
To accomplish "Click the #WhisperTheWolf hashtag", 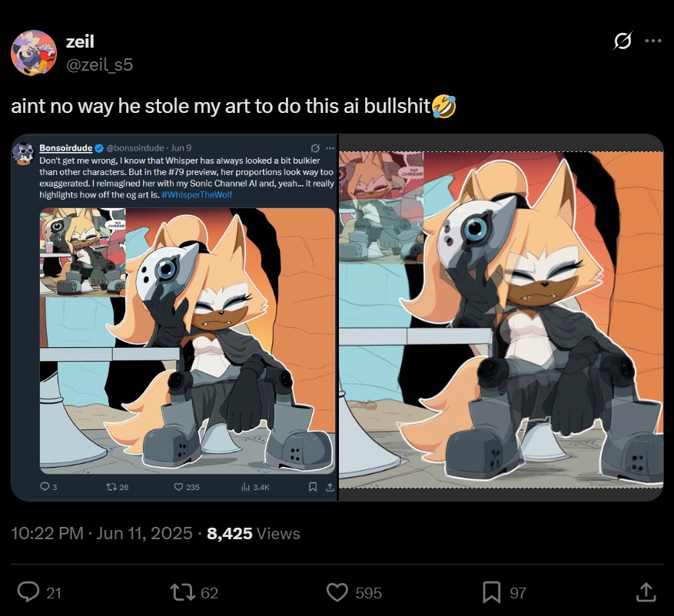I will click(197, 194).
